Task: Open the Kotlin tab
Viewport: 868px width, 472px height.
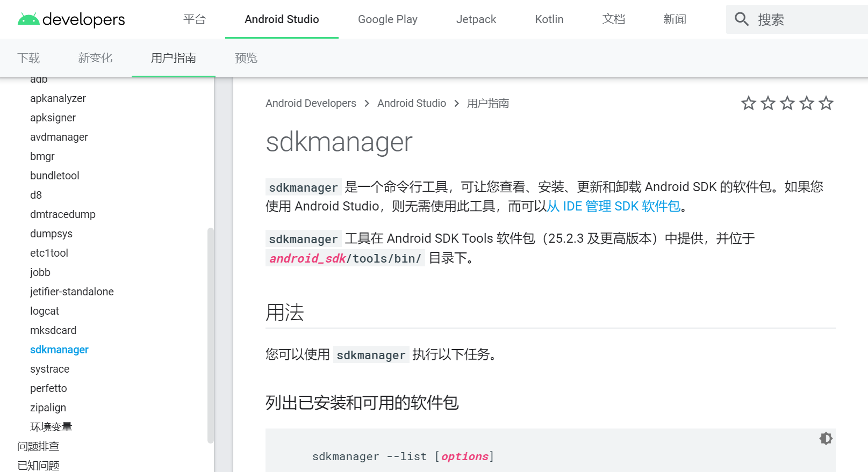Action: click(549, 19)
